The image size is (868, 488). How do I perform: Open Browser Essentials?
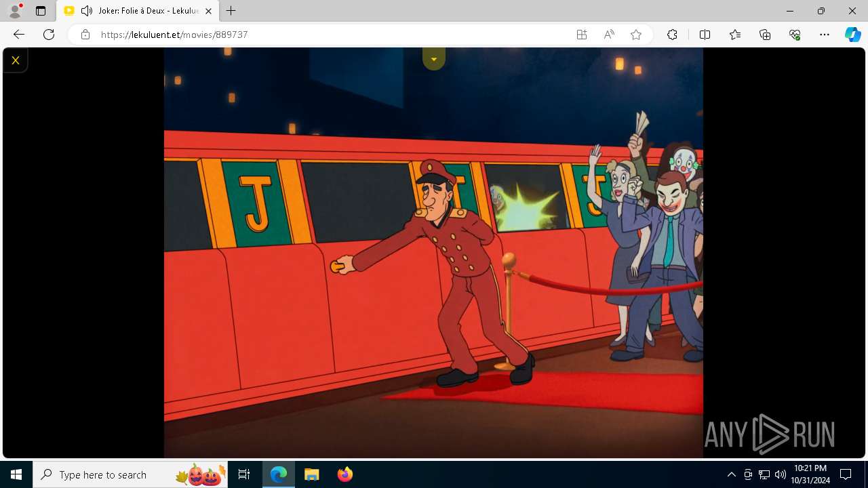[795, 35]
